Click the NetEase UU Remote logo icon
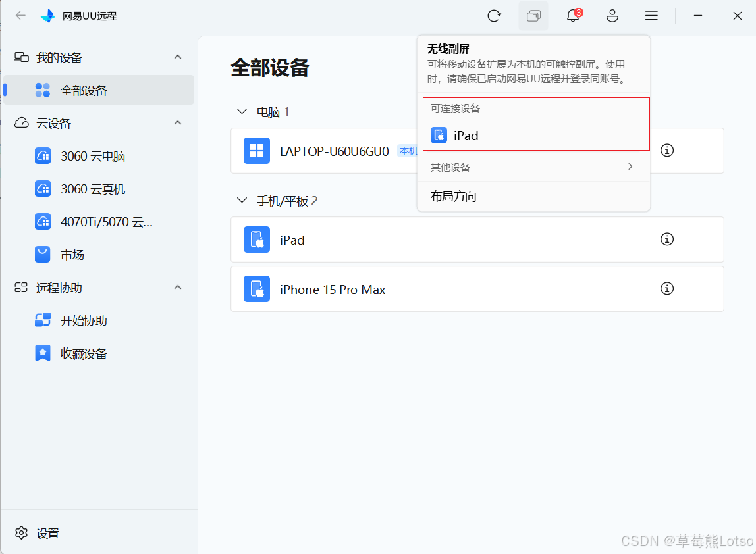The width and height of the screenshot is (756, 554). click(47, 16)
